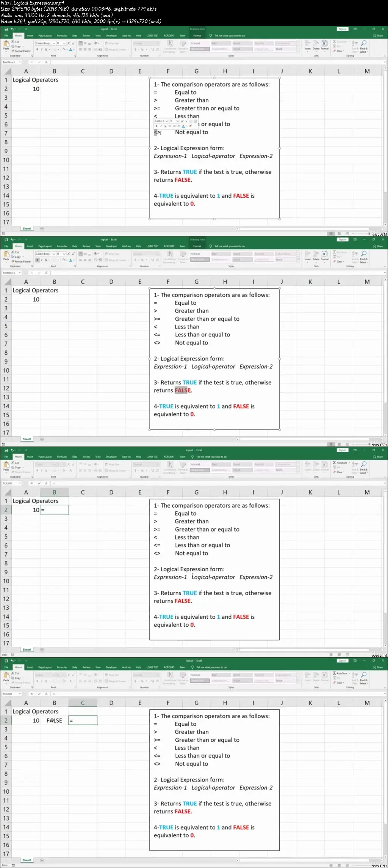Open the number format dropdown in the top frame
388x868 pixels.
(x=157, y=43)
